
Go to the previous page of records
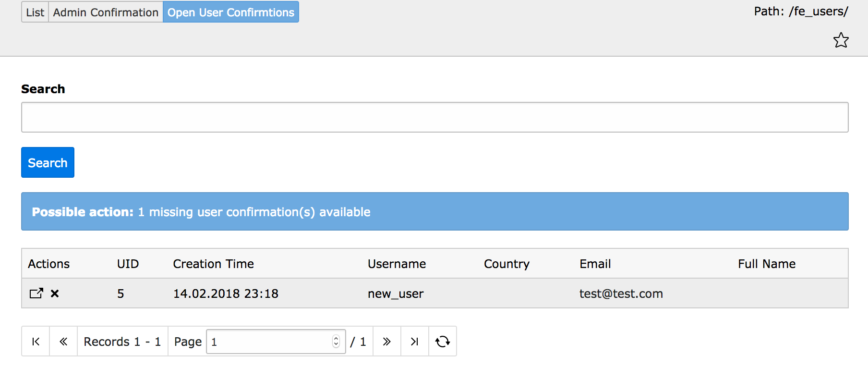[63, 342]
